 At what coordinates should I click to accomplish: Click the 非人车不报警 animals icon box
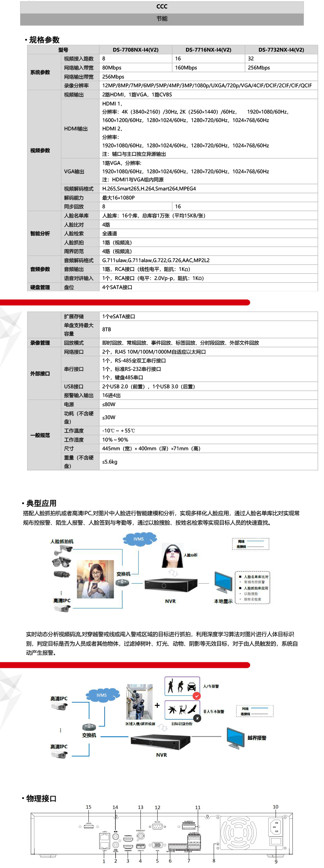point(182,710)
